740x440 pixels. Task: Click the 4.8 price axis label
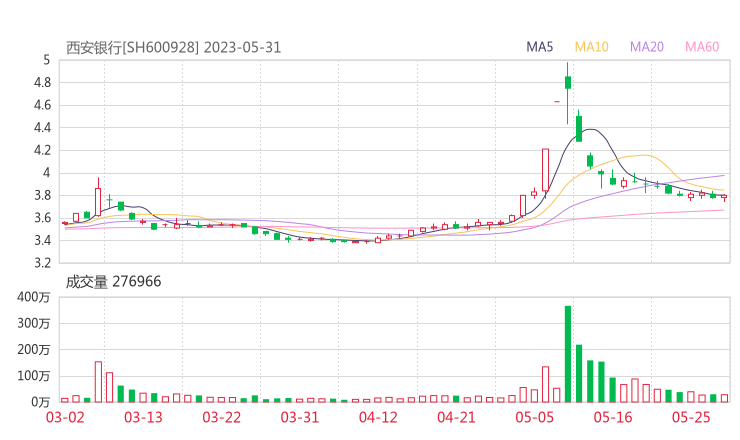(42, 83)
